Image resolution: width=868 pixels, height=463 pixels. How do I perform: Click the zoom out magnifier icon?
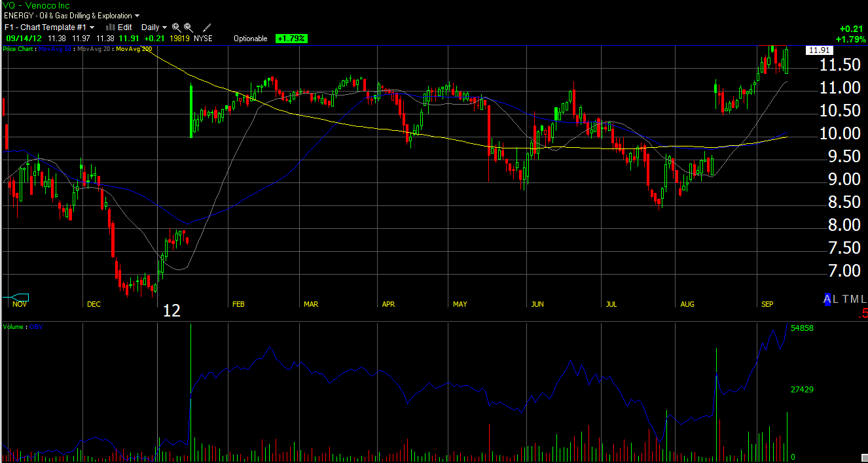pos(189,27)
